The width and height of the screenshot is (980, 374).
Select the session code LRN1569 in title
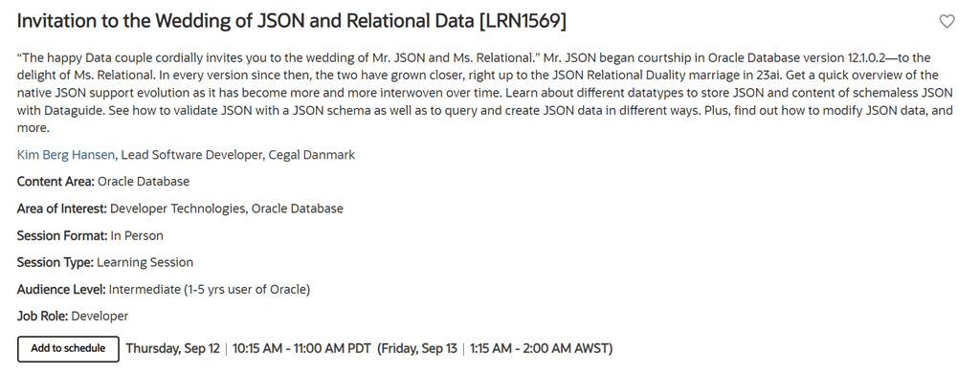(523, 21)
